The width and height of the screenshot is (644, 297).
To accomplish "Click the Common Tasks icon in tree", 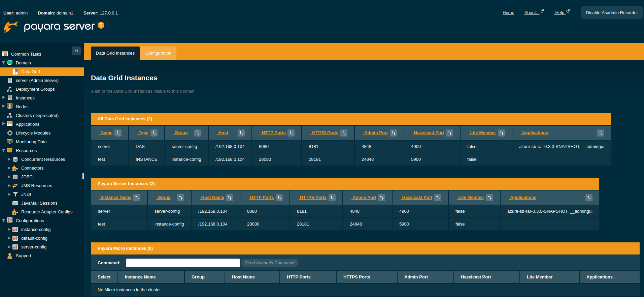I will [x=5, y=54].
